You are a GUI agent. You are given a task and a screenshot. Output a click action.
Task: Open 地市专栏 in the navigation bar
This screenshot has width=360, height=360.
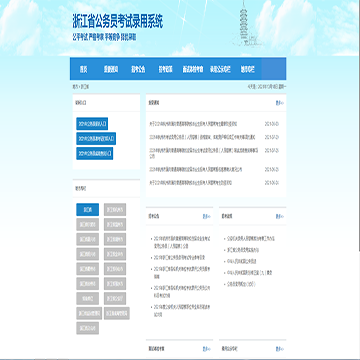tap(248, 70)
